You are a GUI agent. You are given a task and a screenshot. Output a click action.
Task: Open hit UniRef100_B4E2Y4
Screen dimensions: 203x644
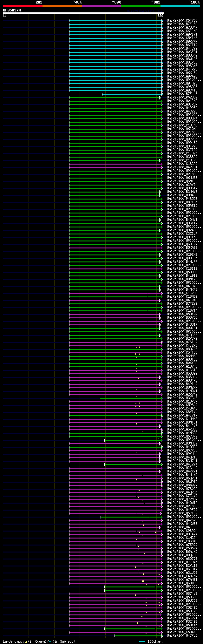(182, 464)
